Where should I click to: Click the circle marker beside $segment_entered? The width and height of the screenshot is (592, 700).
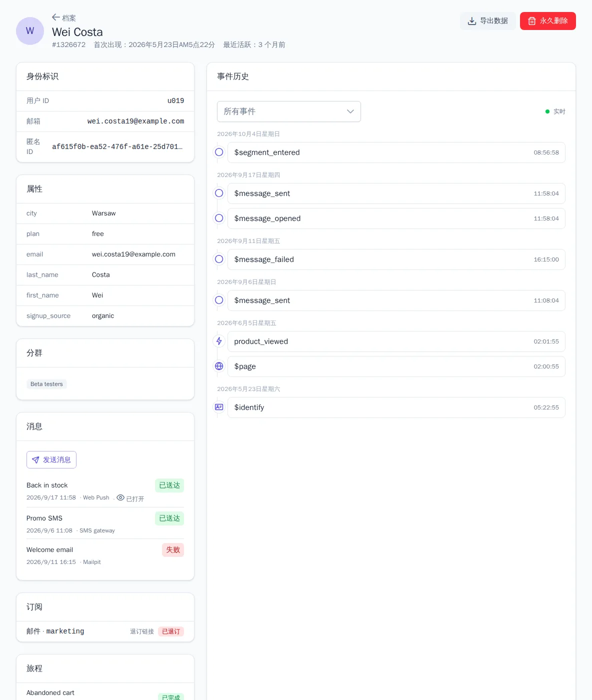(219, 152)
